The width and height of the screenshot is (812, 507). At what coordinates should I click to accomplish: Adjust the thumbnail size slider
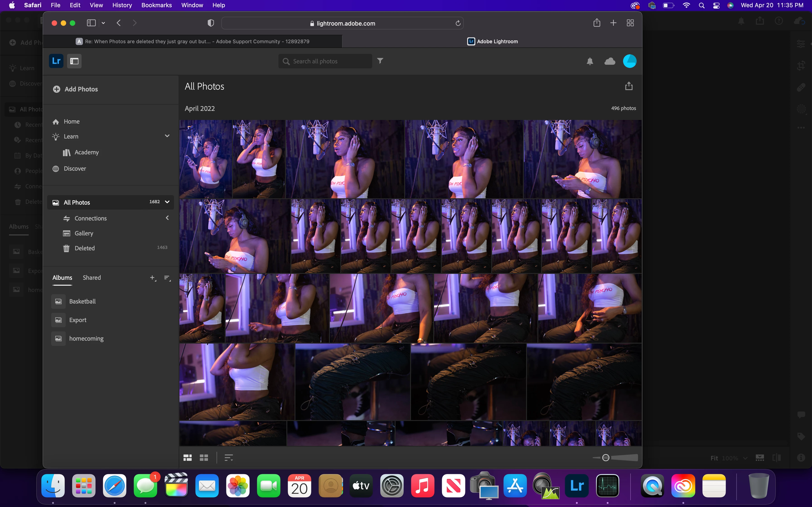pyautogui.click(x=606, y=458)
